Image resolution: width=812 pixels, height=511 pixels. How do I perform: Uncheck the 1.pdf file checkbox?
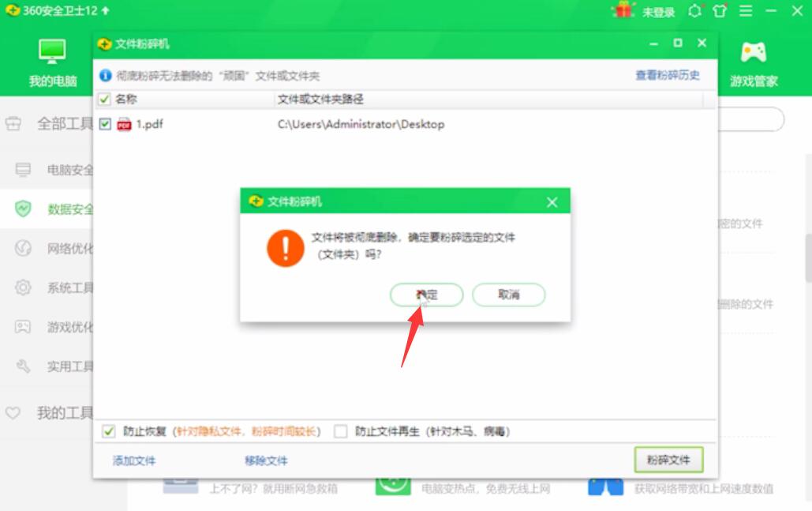pos(105,124)
